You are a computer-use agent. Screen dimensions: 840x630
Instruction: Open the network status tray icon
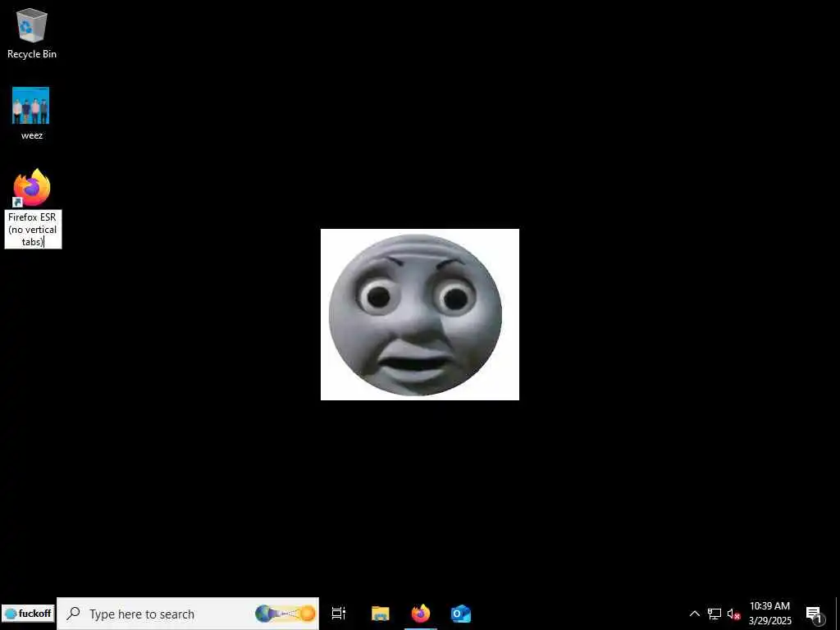(714, 614)
